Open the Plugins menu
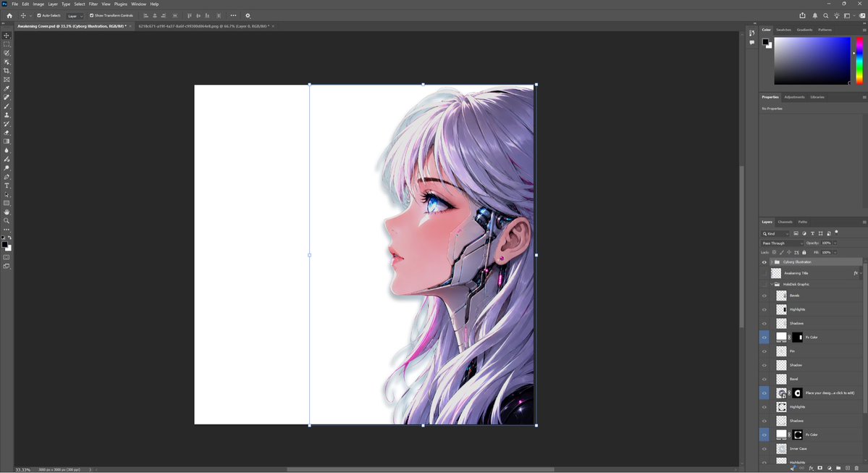The image size is (868, 473). (x=121, y=4)
